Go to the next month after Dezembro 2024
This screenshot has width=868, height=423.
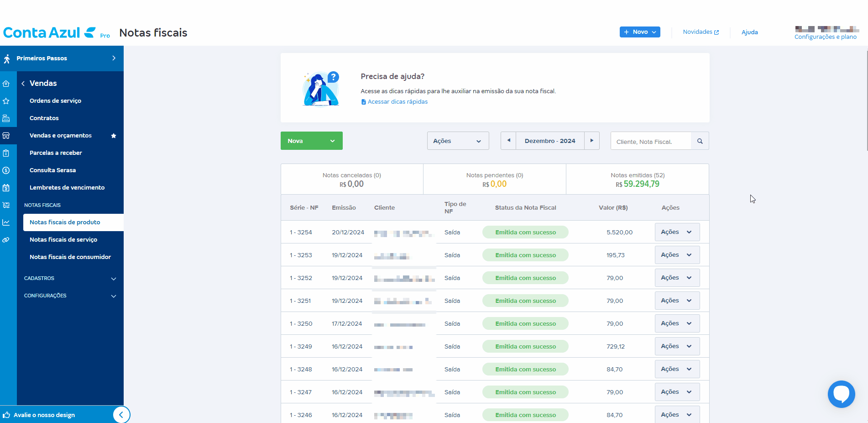(591, 141)
